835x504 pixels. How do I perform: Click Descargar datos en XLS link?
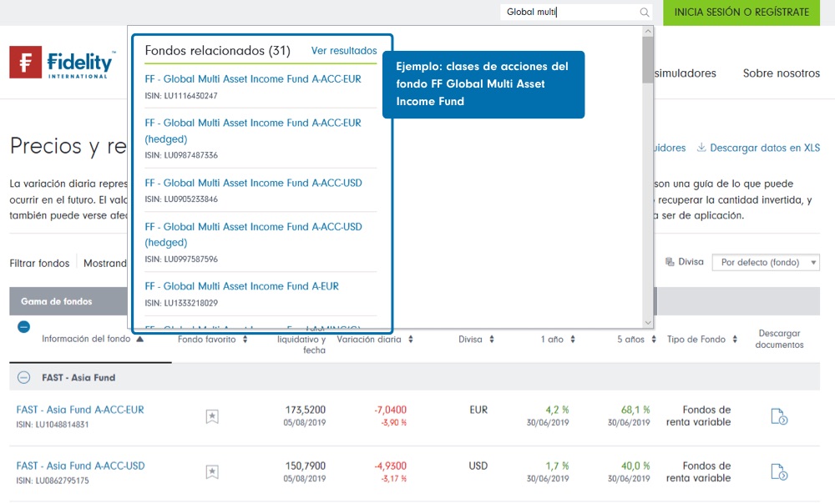pyautogui.click(x=765, y=148)
